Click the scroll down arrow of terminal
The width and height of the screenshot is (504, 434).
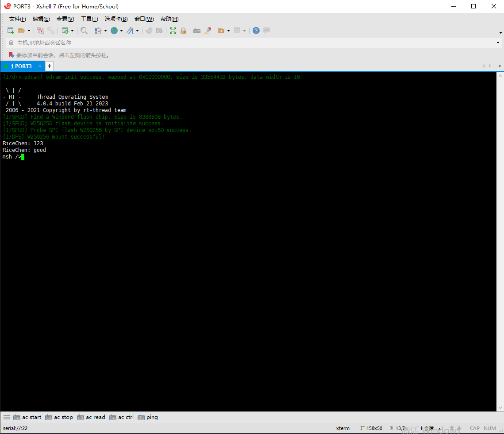point(500,408)
